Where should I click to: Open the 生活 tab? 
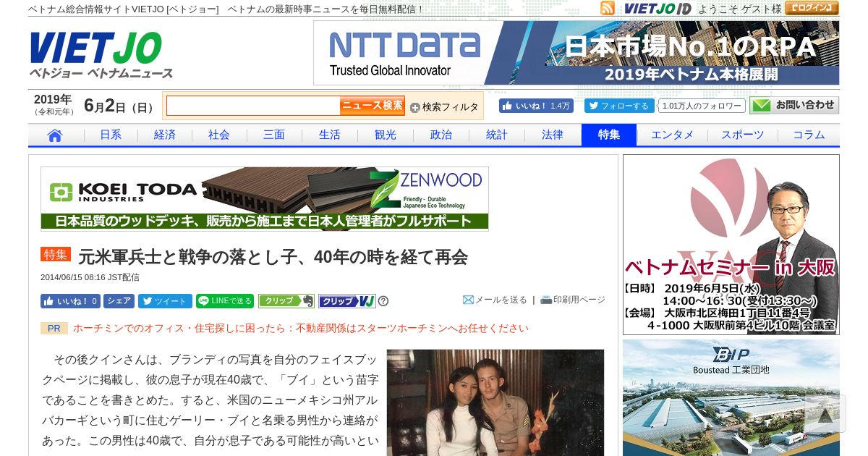[330, 135]
